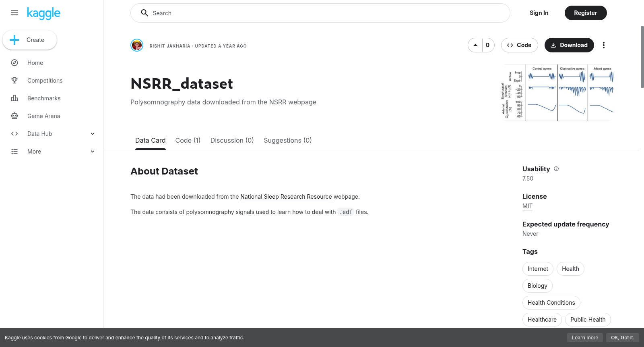This screenshot has width=644, height=347.
Task: Switch to the Data Card tab
Action: point(150,140)
